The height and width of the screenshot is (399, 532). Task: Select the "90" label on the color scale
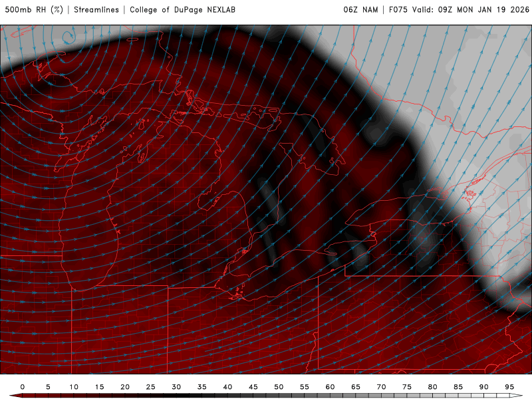(x=484, y=387)
